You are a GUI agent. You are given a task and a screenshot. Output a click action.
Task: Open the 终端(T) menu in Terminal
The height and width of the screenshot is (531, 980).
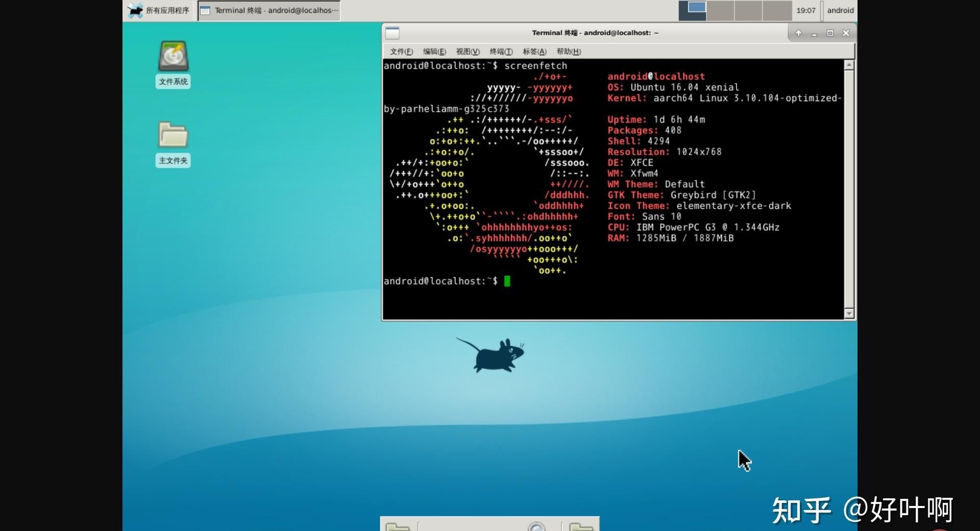pos(501,52)
